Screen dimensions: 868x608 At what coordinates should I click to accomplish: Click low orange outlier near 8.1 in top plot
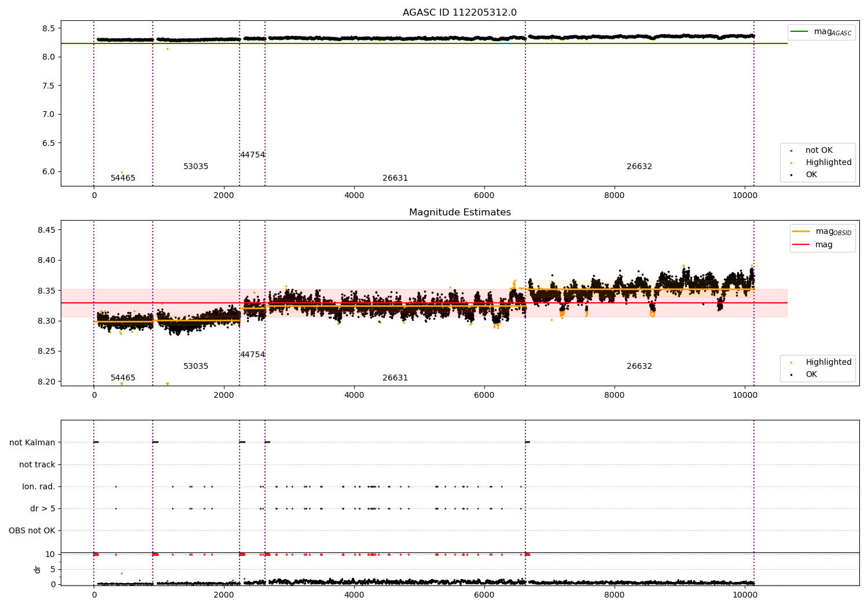point(167,49)
